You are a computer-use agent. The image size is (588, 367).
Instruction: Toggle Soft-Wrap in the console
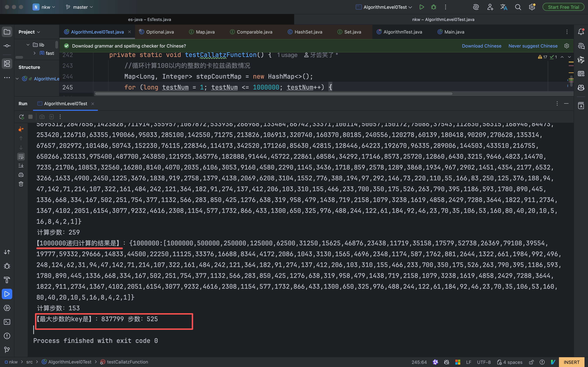[21, 157]
